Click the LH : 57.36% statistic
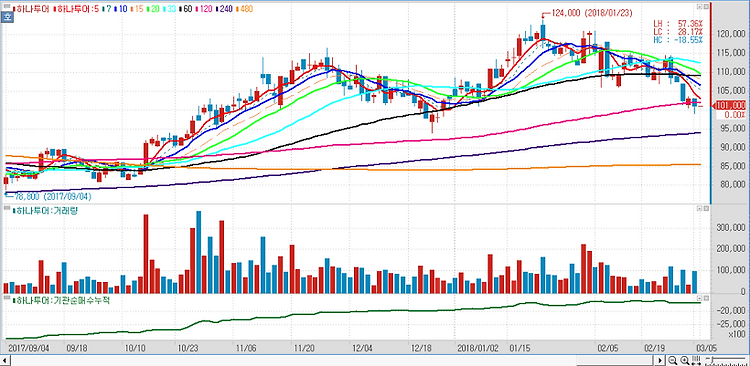The height and width of the screenshot is (366, 750). pyautogui.click(x=678, y=23)
